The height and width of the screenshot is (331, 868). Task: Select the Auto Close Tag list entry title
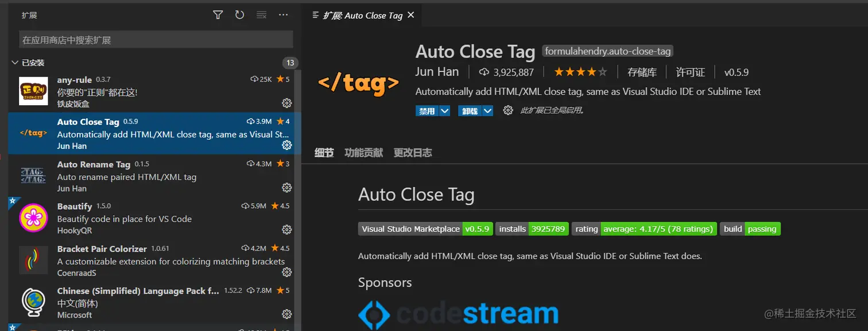click(x=88, y=122)
